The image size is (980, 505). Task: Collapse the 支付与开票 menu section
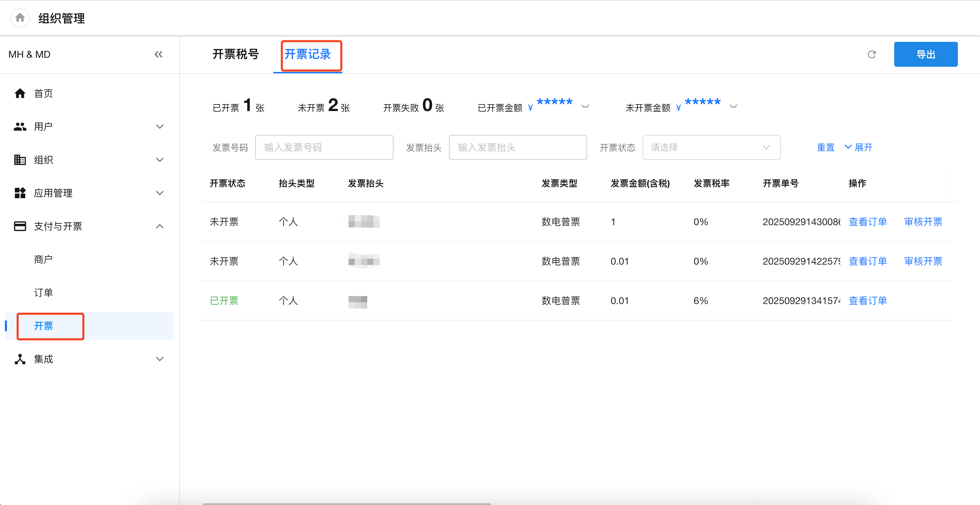point(160,227)
